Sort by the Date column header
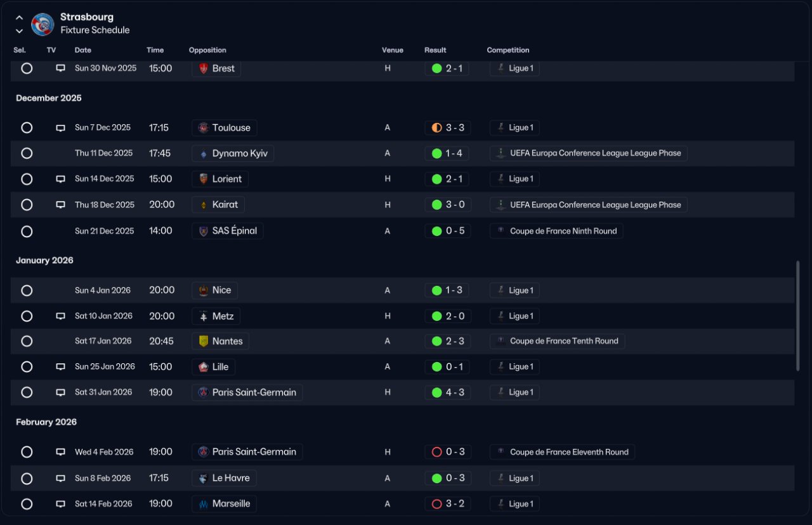This screenshot has width=812, height=525. point(82,50)
